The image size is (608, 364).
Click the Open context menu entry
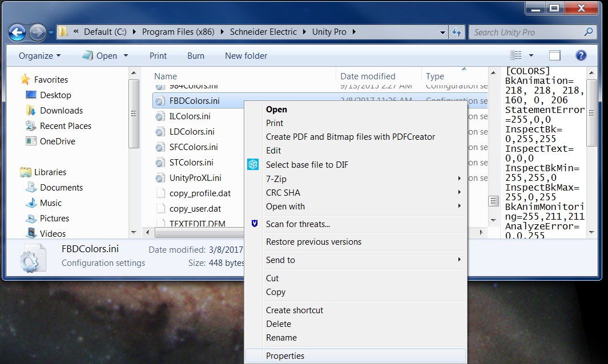356,110
